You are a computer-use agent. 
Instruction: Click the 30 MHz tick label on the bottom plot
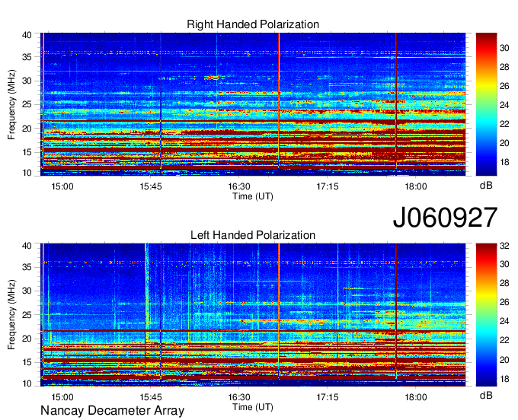click(x=27, y=291)
